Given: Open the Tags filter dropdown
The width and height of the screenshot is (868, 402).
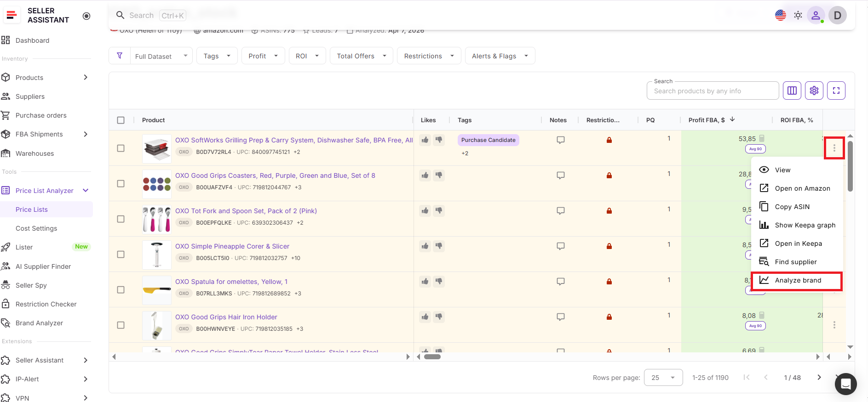Looking at the screenshot, I should pos(217,56).
